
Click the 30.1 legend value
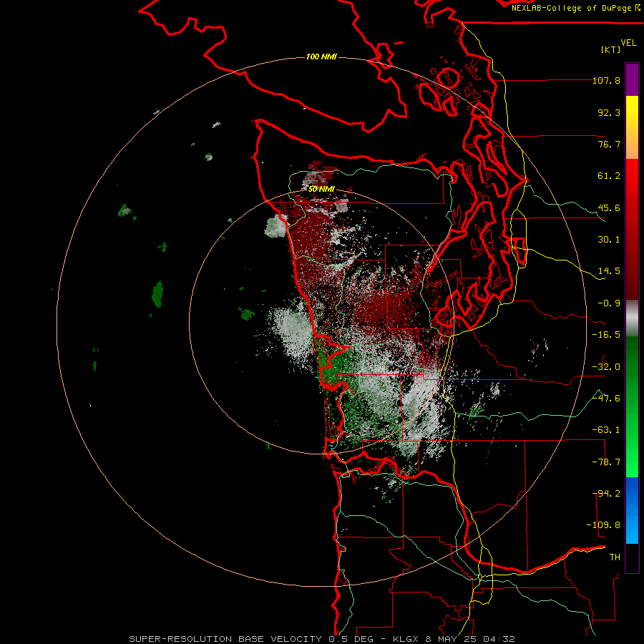click(609, 240)
